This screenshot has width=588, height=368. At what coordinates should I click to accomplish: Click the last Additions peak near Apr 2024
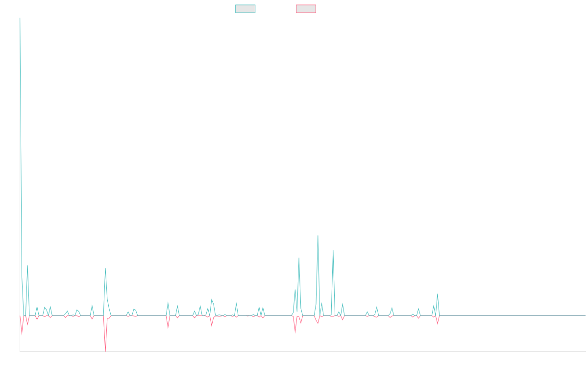437,294
